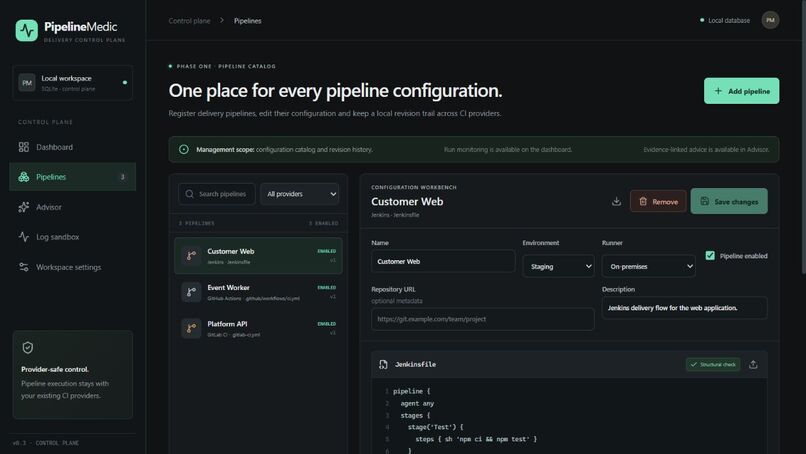Click the search magnifier icon in pipeline search
The image size is (806, 454).
click(x=190, y=194)
